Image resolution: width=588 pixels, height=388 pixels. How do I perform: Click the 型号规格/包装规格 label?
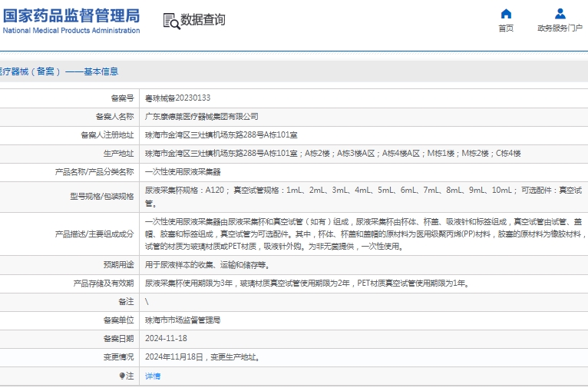[x=101, y=196]
